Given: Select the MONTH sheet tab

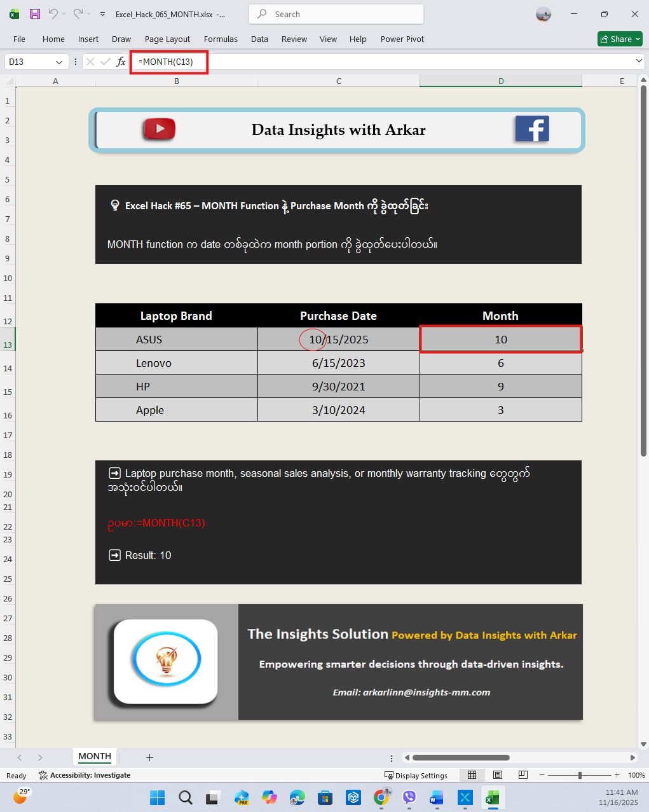Looking at the screenshot, I should 95,757.
